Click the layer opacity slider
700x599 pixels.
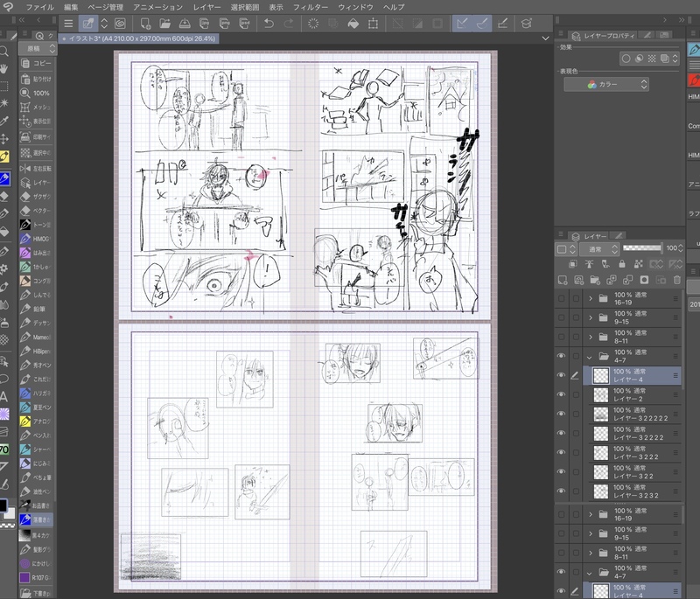point(642,247)
